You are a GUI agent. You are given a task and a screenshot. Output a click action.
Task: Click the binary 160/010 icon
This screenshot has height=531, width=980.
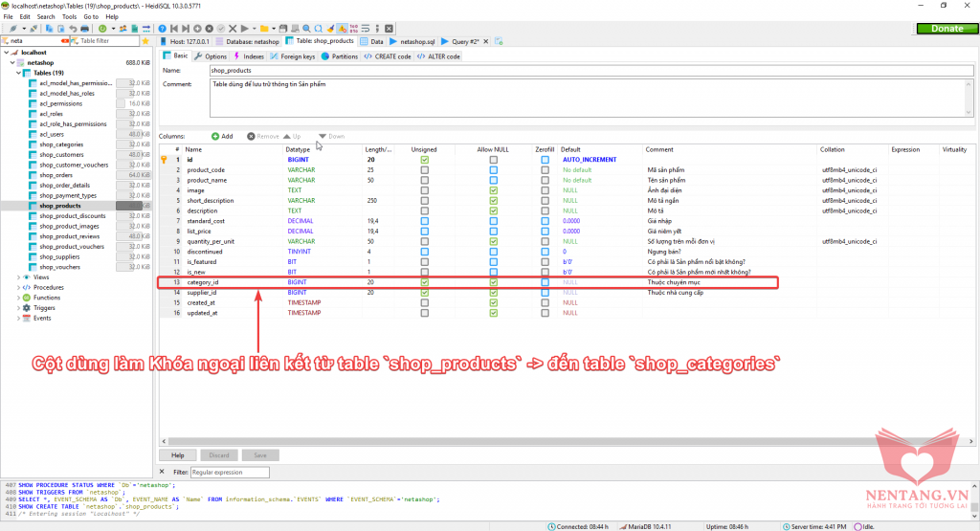click(x=354, y=28)
